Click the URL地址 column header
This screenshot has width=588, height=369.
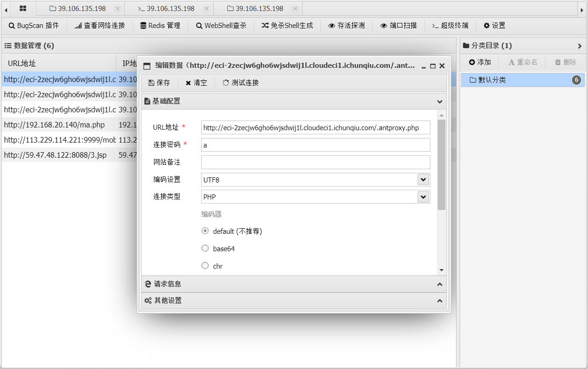click(x=59, y=63)
